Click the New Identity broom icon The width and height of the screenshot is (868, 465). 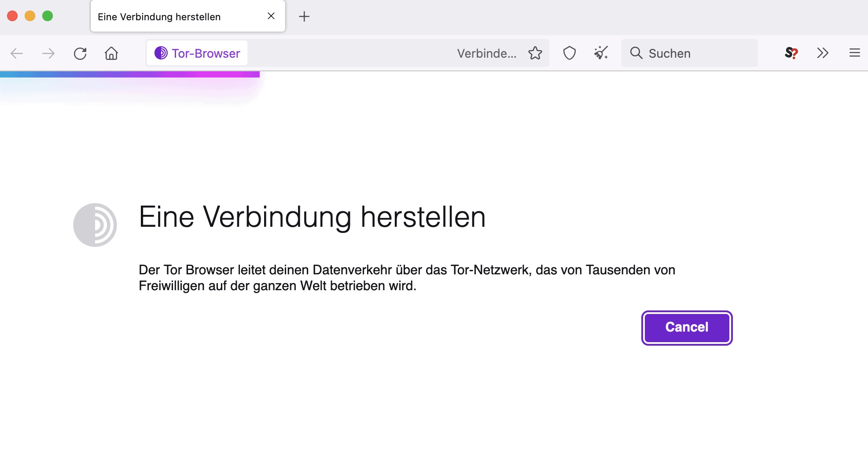click(x=601, y=53)
